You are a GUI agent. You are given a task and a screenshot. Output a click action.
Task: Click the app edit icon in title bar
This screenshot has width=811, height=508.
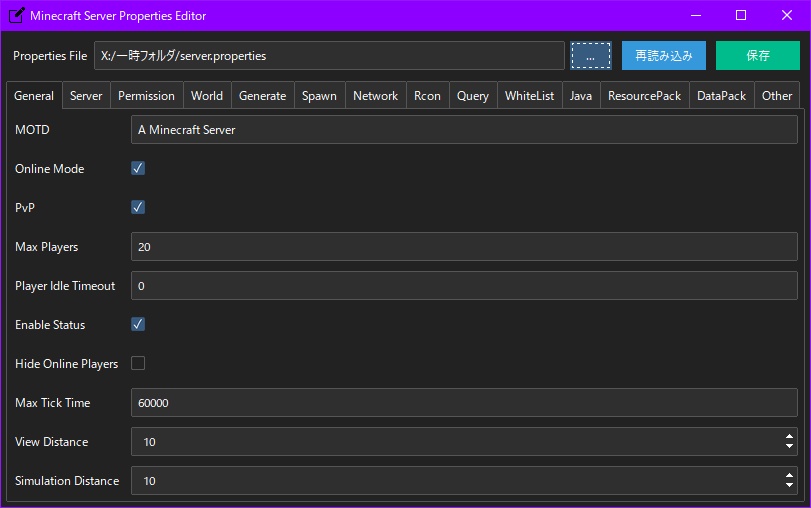click(17, 16)
